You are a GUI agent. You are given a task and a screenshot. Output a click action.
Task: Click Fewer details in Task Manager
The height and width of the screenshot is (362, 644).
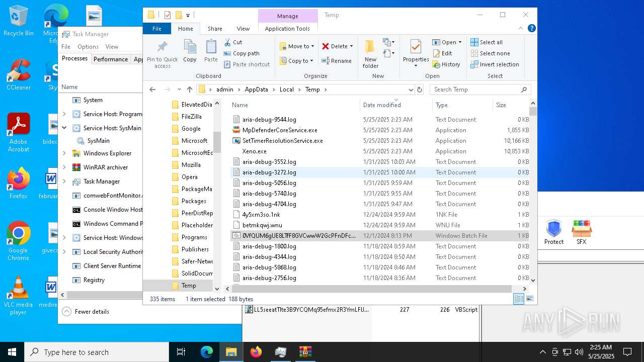point(86,312)
